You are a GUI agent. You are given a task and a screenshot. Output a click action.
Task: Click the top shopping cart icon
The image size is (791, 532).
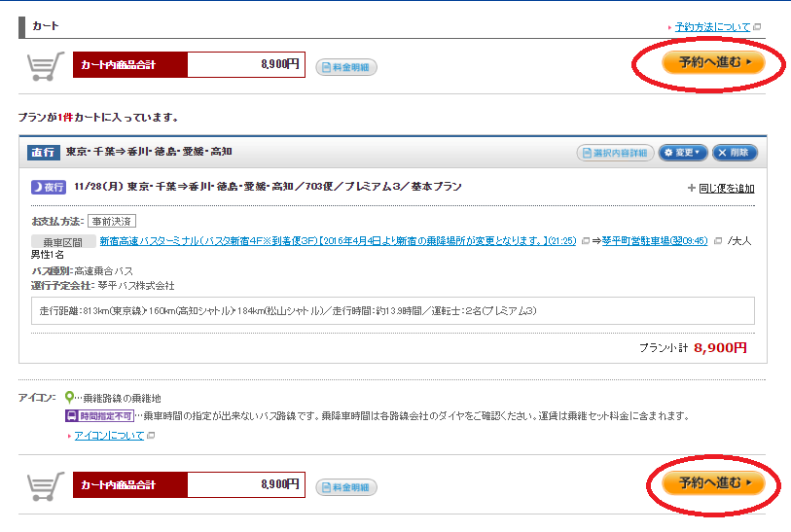tap(45, 65)
